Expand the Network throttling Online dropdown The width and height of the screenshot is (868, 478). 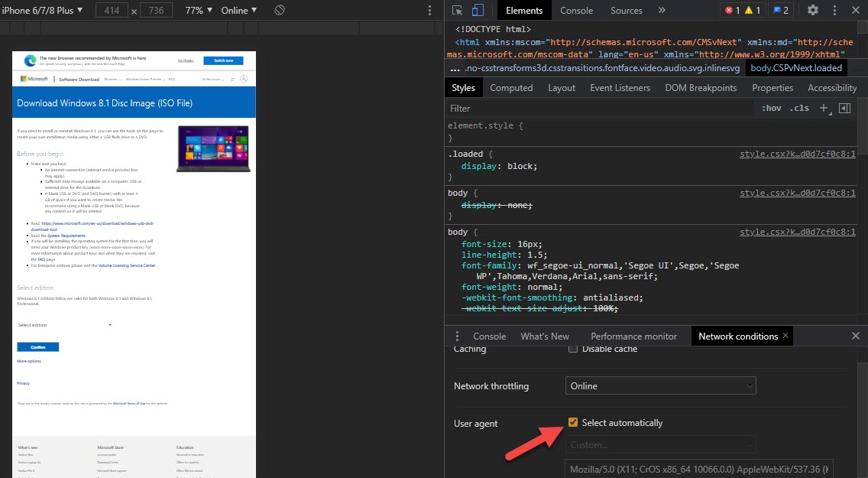coord(660,386)
